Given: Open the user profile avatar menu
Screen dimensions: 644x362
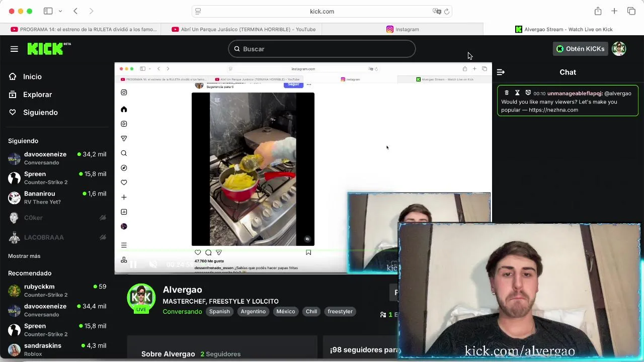Looking at the screenshot, I should 619,49.
